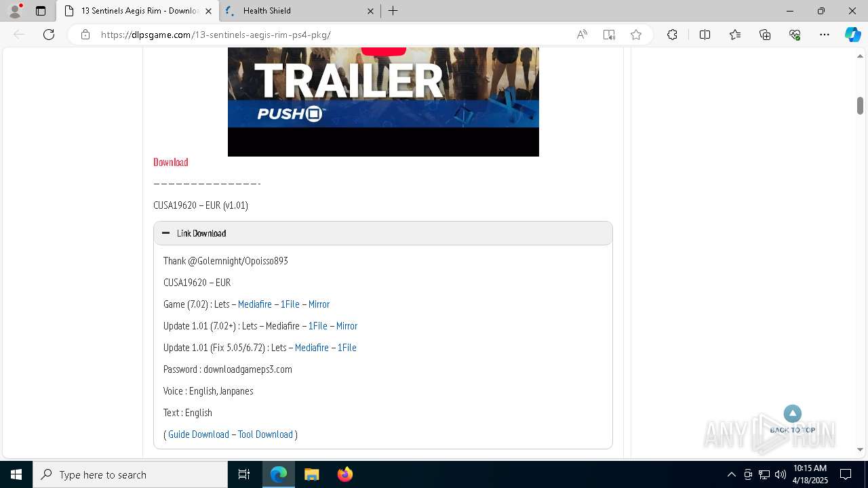Play the trailer video thumbnail
This screenshot has width=868, height=488.
pos(383,102)
